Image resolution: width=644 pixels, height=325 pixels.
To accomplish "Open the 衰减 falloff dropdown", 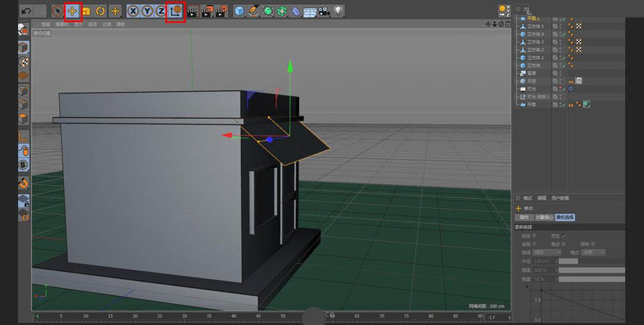I will [547, 252].
